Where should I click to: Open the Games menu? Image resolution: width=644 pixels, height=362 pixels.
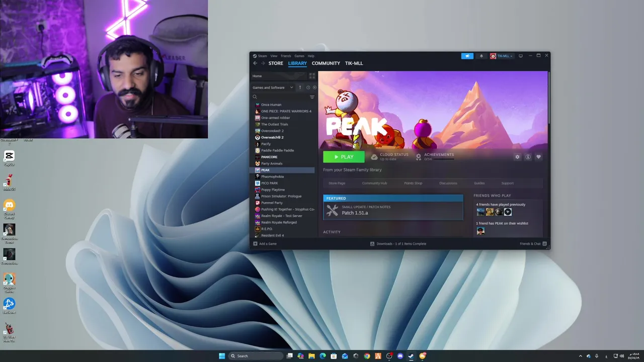(x=299, y=56)
